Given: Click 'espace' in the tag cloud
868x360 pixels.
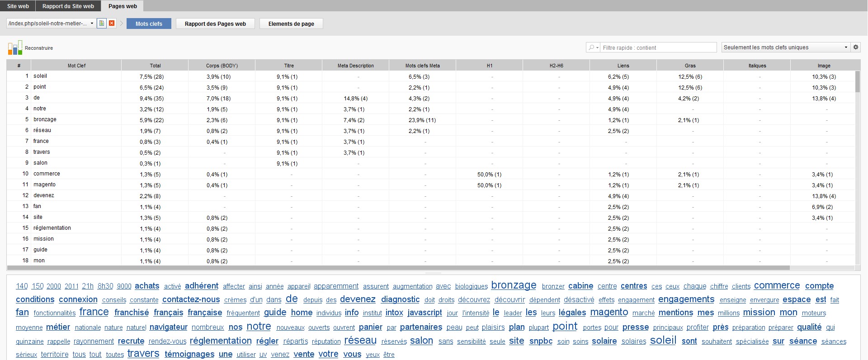Looking at the screenshot, I should 797,299.
